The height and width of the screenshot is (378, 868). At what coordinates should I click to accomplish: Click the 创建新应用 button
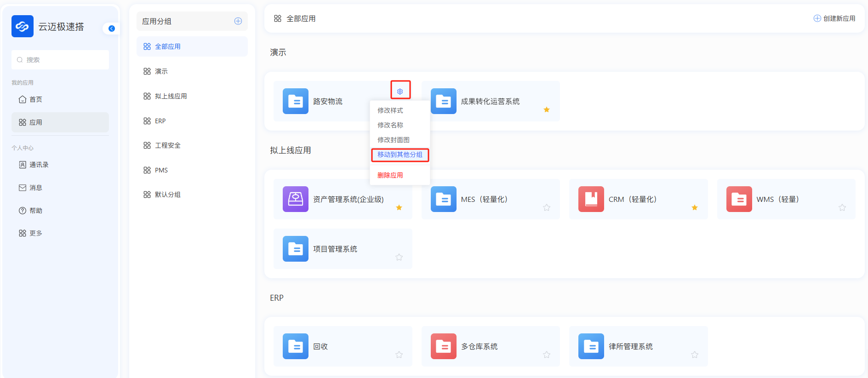point(834,18)
